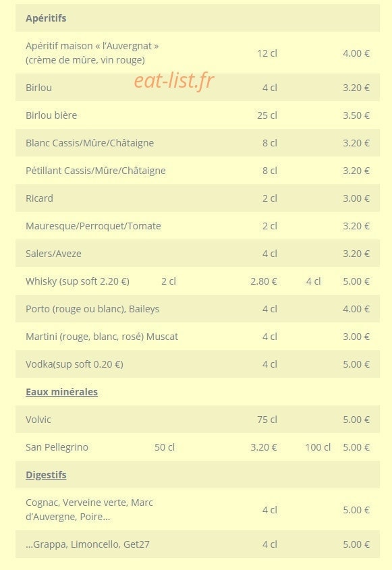
Task: Select the Volvic water row
Action: click(x=198, y=420)
